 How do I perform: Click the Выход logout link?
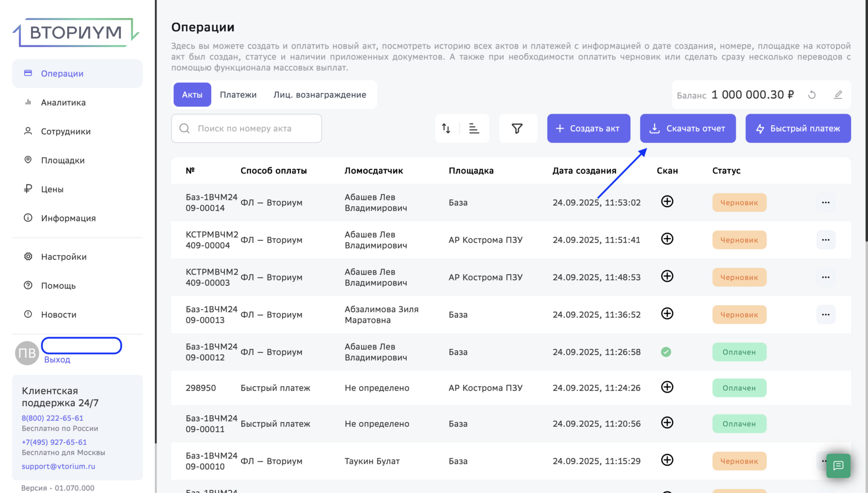click(57, 360)
